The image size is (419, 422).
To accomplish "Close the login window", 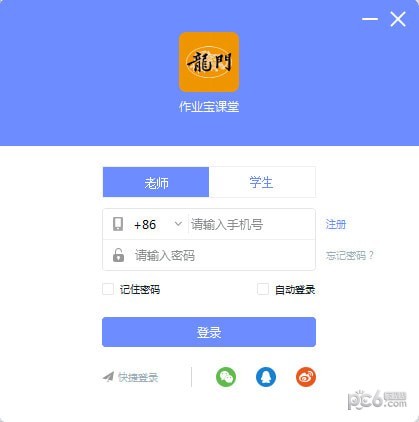I will pyautogui.click(x=398, y=19).
